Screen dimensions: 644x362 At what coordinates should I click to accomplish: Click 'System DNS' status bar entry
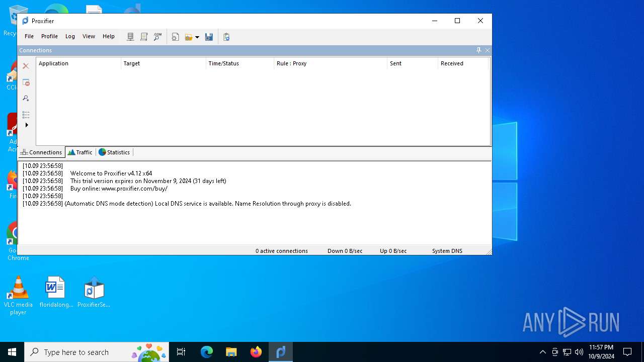click(447, 251)
